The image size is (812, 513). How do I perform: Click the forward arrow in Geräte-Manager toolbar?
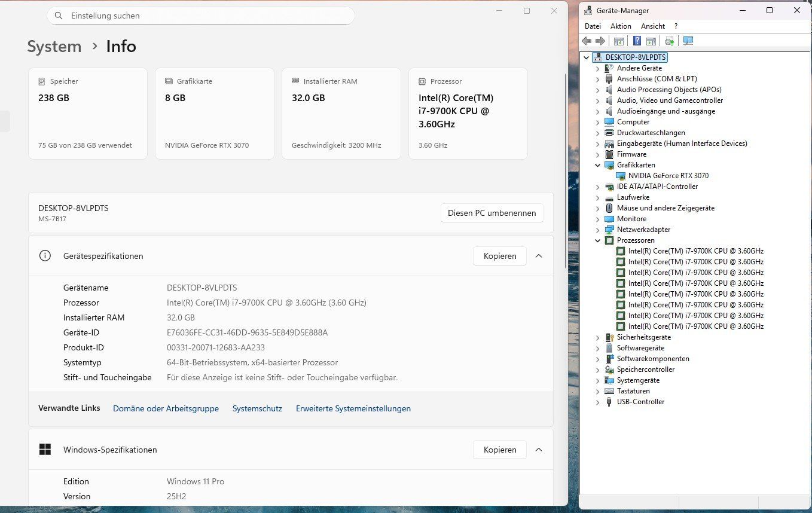[x=600, y=41]
